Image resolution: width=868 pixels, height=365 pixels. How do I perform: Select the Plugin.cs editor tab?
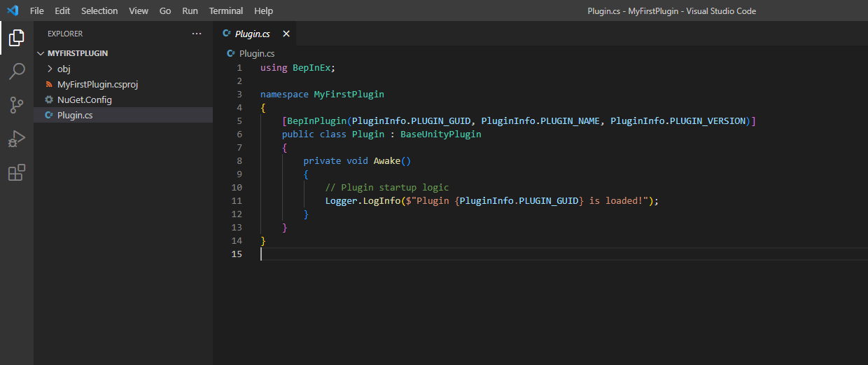click(x=255, y=34)
